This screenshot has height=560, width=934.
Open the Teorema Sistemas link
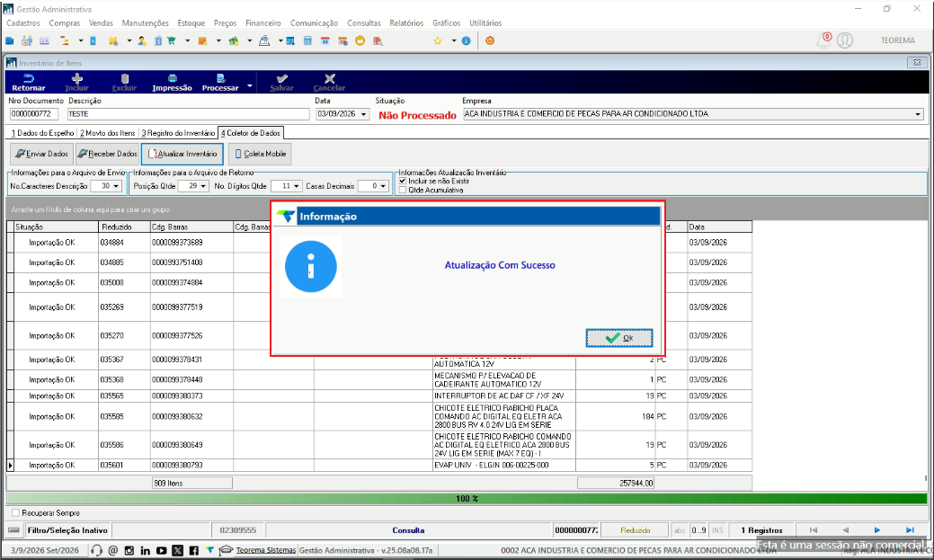coord(266,550)
